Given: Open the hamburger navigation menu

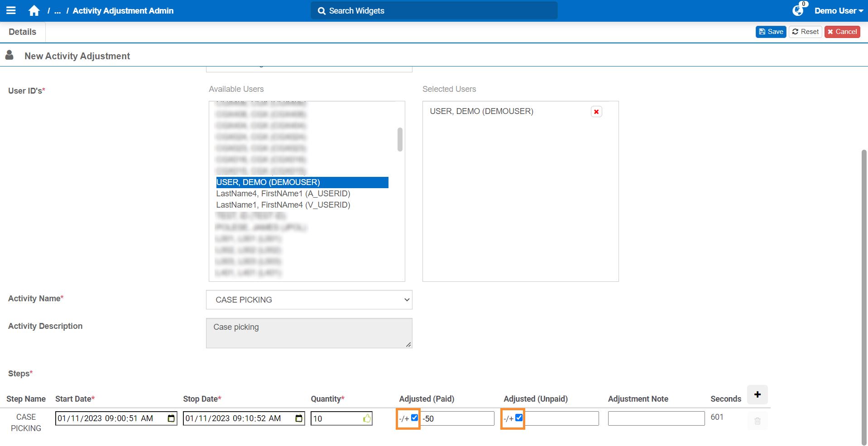Looking at the screenshot, I should [x=11, y=10].
